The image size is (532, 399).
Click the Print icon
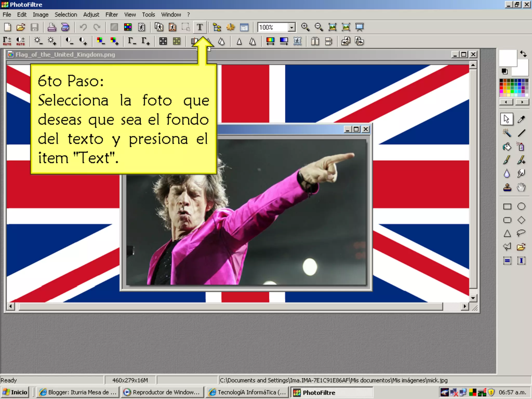click(x=51, y=27)
